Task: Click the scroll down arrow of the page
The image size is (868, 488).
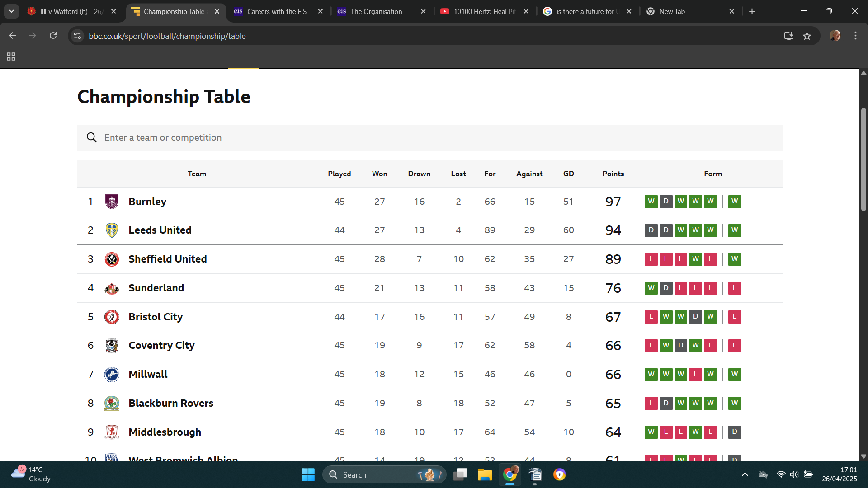Action: tap(863, 456)
